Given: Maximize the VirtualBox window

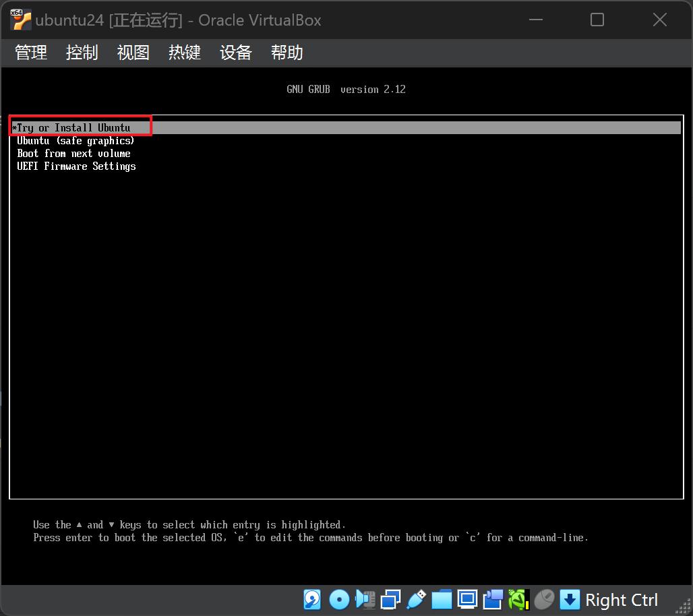Looking at the screenshot, I should [597, 20].
